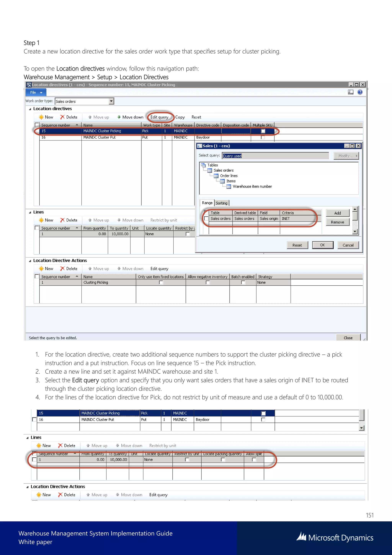Click OK button in Sales dialog
This screenshot has height=555, width=392.
323,245
